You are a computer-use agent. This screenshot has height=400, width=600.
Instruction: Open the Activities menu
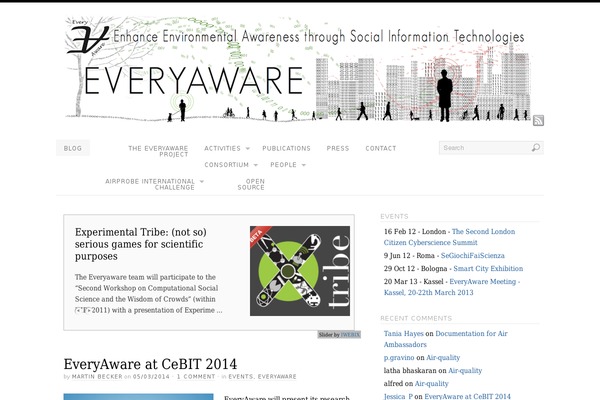222,148
